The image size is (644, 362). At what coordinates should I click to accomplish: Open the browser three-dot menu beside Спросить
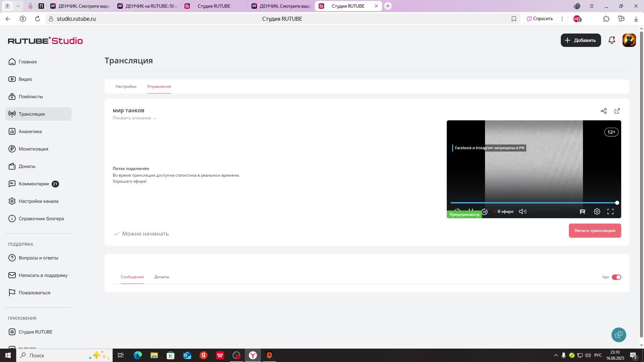pyautogui.click(x=562, y=19)
